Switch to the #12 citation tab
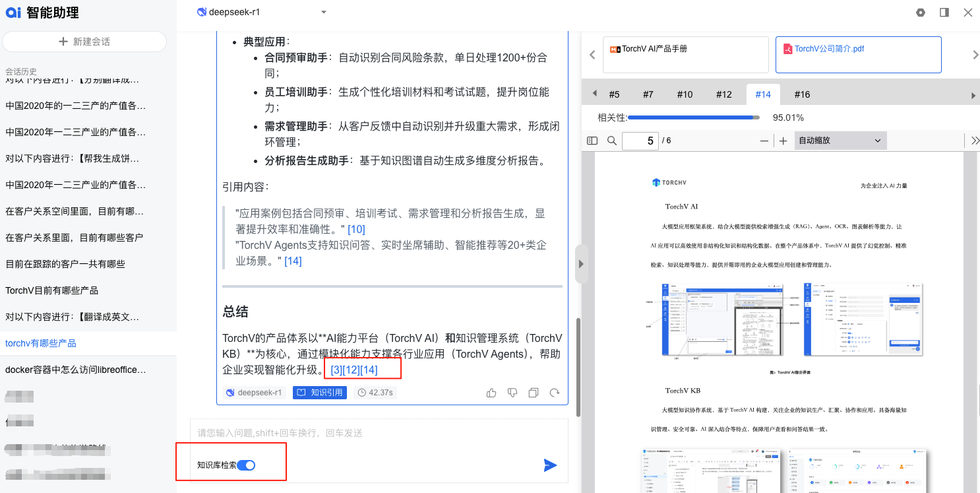This screenshot has height=493, width=980. 724,94
